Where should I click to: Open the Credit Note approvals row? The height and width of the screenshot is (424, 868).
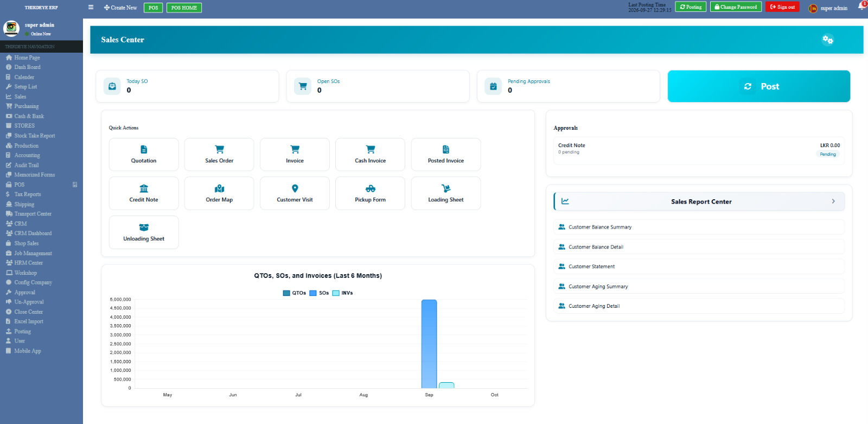tap(699, 150)
